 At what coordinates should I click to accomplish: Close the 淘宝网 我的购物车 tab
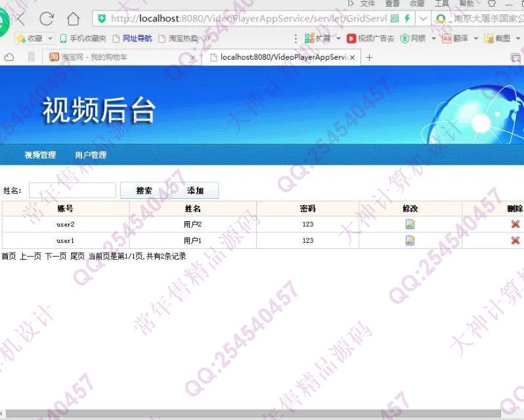[193, 58]
